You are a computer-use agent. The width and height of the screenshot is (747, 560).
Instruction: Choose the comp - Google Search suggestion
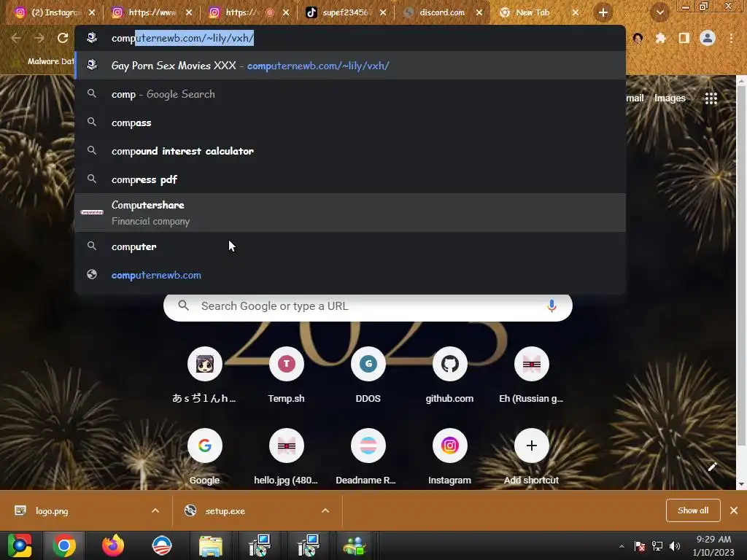350,94
